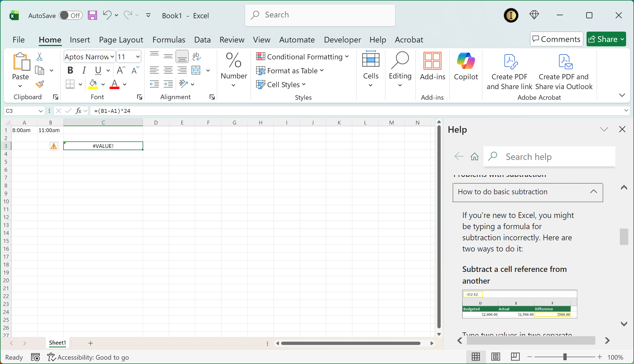Toggle Bold formatting
The image size is (634, 364).
click(70, 71)
